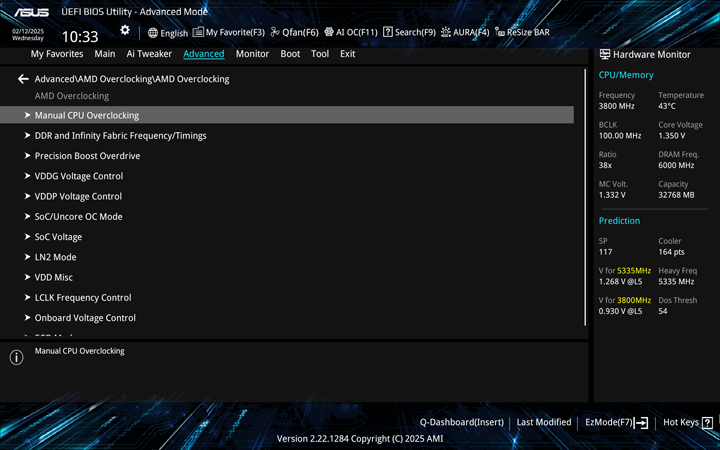
Task: Click Q-Dashboard(Insert) button
Action: tap(461, 422)
